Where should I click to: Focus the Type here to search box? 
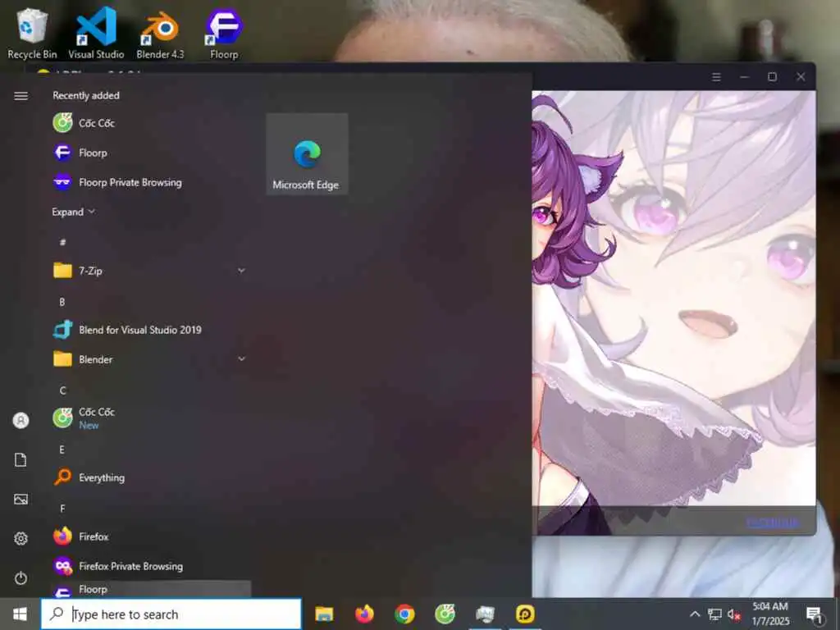pyautogui.click(x=171, y=614)
